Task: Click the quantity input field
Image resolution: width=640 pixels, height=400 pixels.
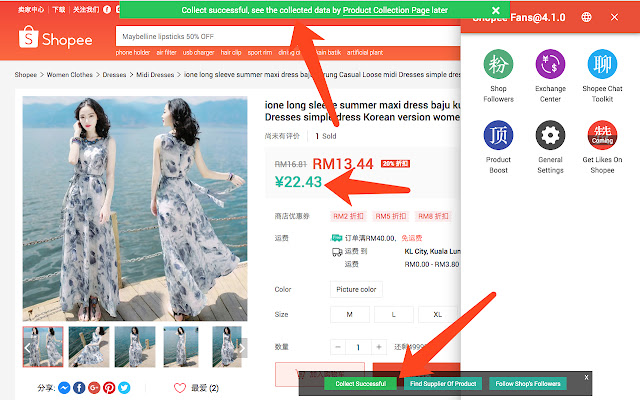Action: click(358, 347)
